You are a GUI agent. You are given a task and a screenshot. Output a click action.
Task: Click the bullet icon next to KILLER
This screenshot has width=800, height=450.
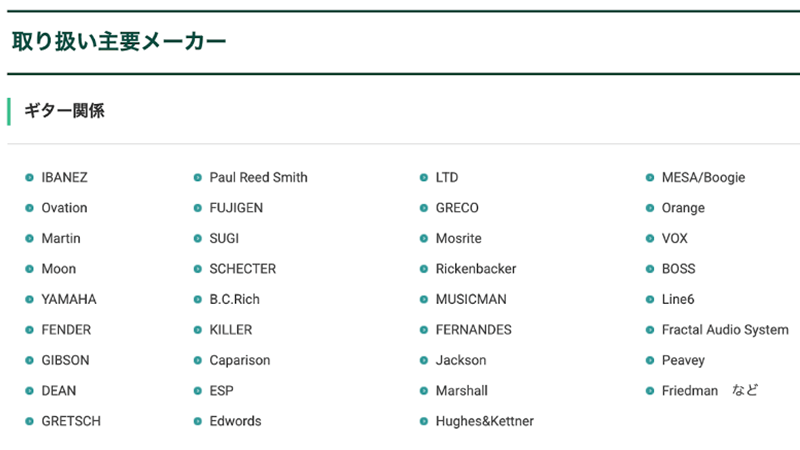pos(197,330)
